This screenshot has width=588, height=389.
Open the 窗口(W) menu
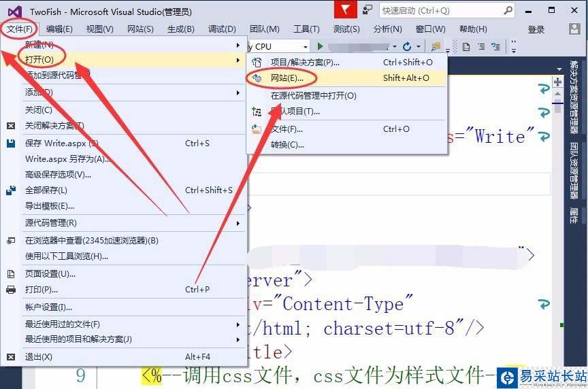(x=431, y=29)
